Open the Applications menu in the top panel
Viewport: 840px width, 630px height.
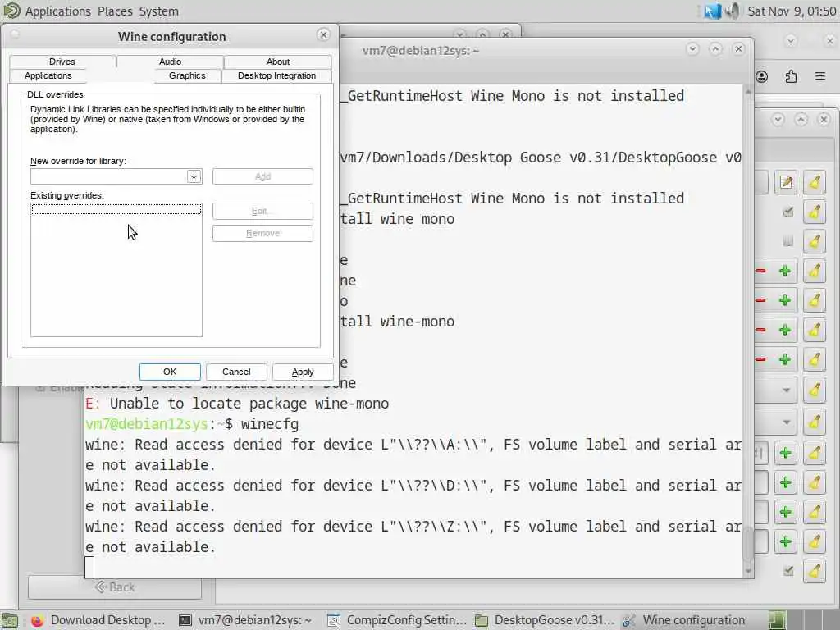(58, 11)
